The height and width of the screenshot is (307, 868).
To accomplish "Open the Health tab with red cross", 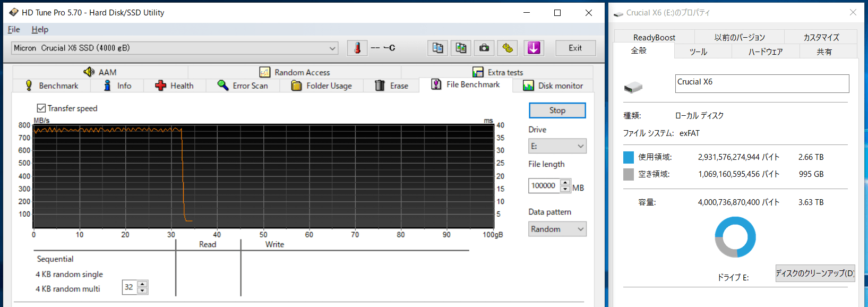I will coord(175,86).
